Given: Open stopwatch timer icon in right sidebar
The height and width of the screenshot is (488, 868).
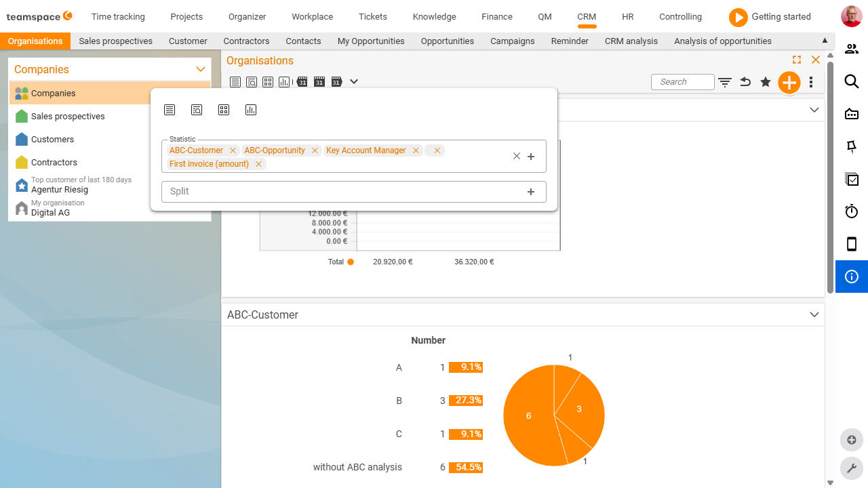Looking at the screenshot, I should tap(852, 211).
